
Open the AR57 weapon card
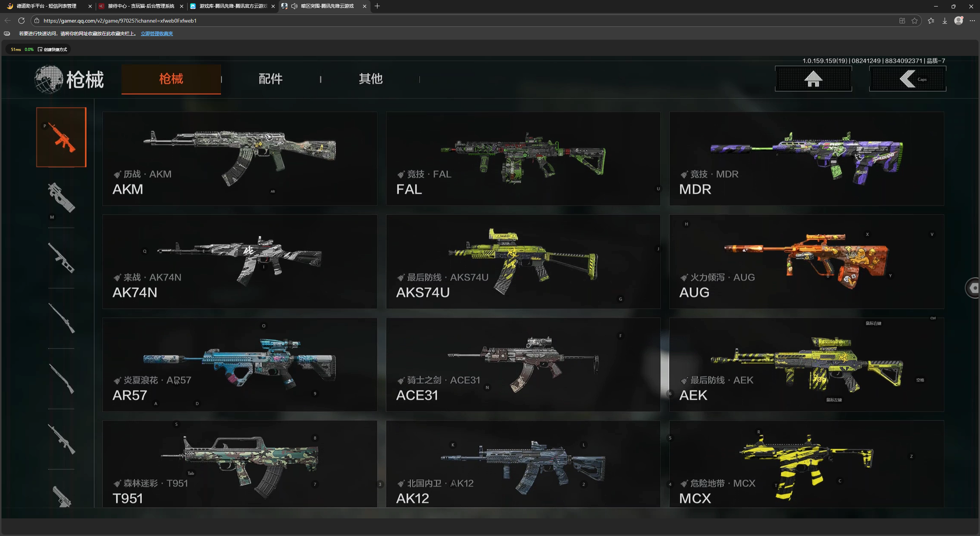(x=240, y=364)
